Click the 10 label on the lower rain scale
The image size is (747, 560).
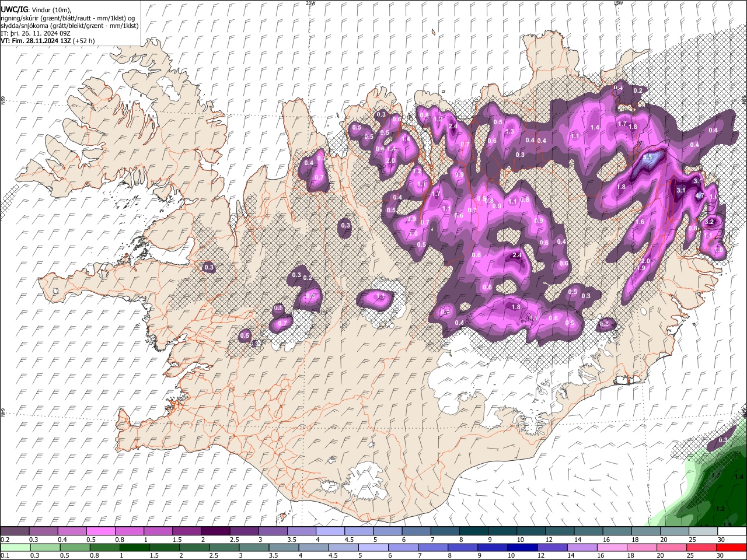511,556
